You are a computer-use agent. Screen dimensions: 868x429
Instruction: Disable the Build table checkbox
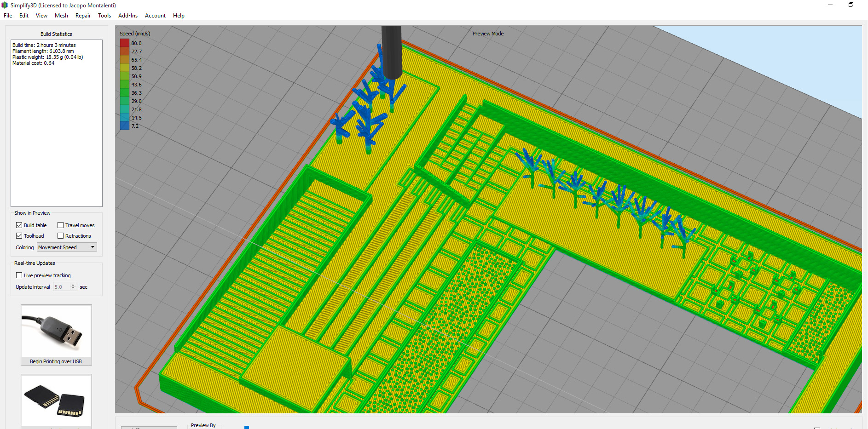[x=19, y=225]
